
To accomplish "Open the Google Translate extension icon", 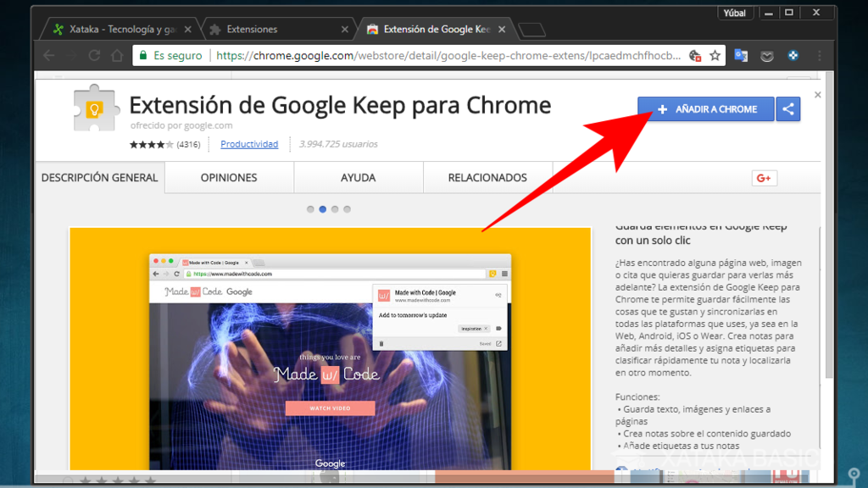I will [741, 55].
